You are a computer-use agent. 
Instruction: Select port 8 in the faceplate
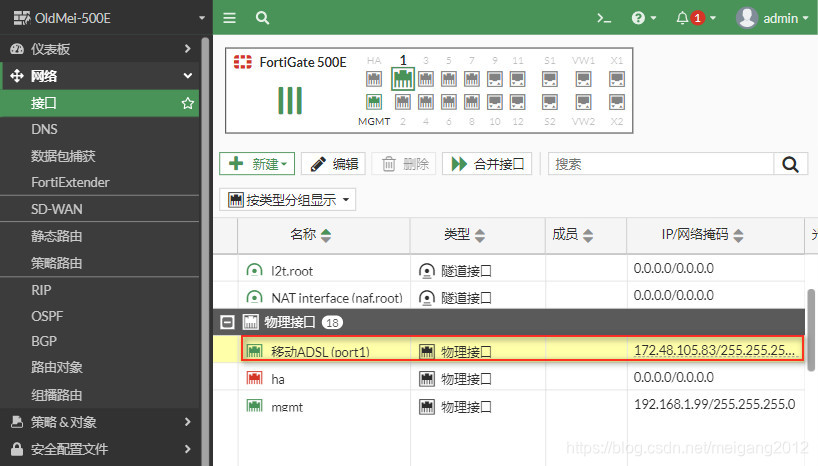pyautogui.click(x=472, y=102)
